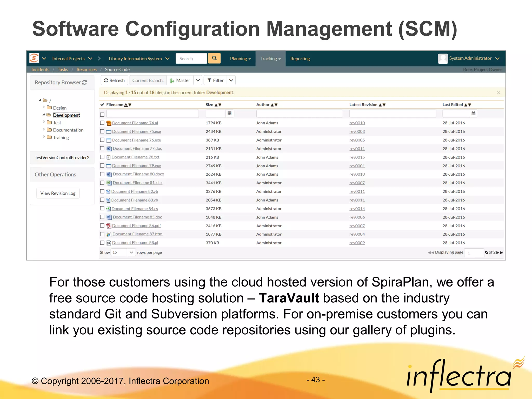
Task: Open the Size filter calculator icon
Action: pyautogui.click(x=229, y=114)
